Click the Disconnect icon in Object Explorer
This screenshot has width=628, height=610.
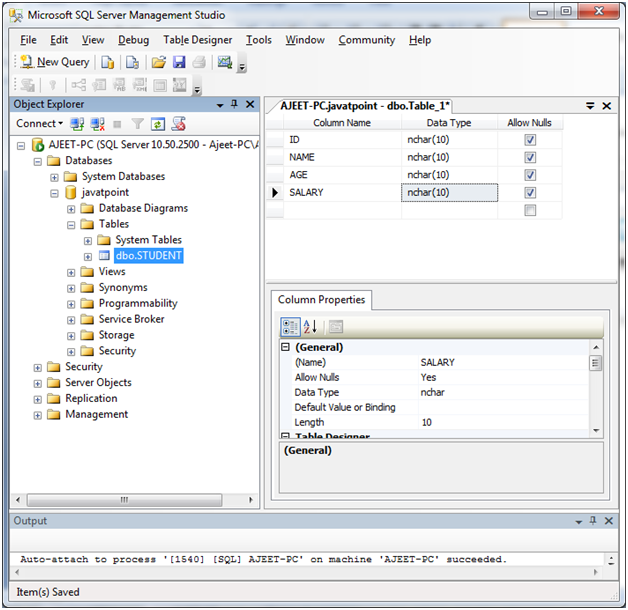click(x=97, y=124)
